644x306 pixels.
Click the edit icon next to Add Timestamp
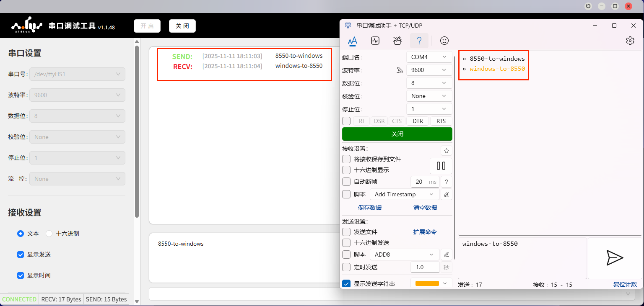point(446,194)
